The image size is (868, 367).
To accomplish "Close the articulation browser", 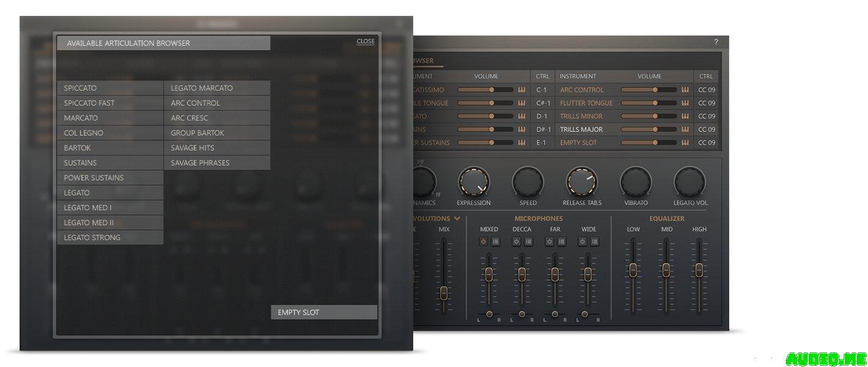I will coord(366,42).
